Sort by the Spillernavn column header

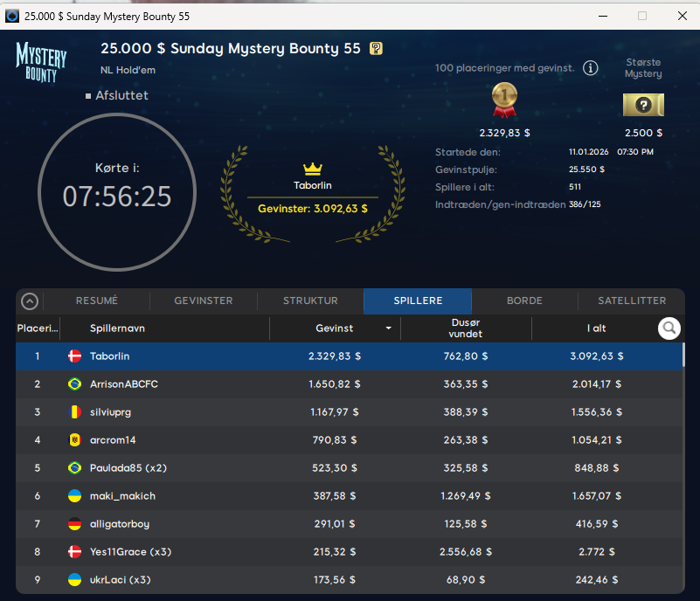[x=117, y=328]
